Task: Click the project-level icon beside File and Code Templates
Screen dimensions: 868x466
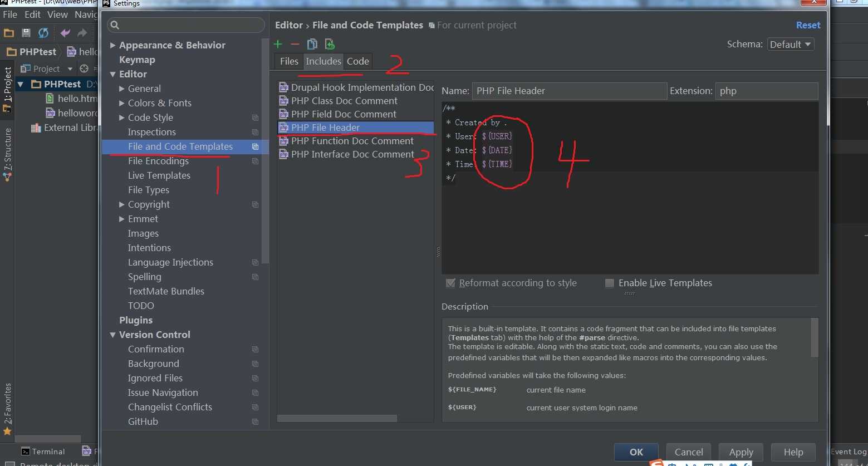Action: (255, 147)
